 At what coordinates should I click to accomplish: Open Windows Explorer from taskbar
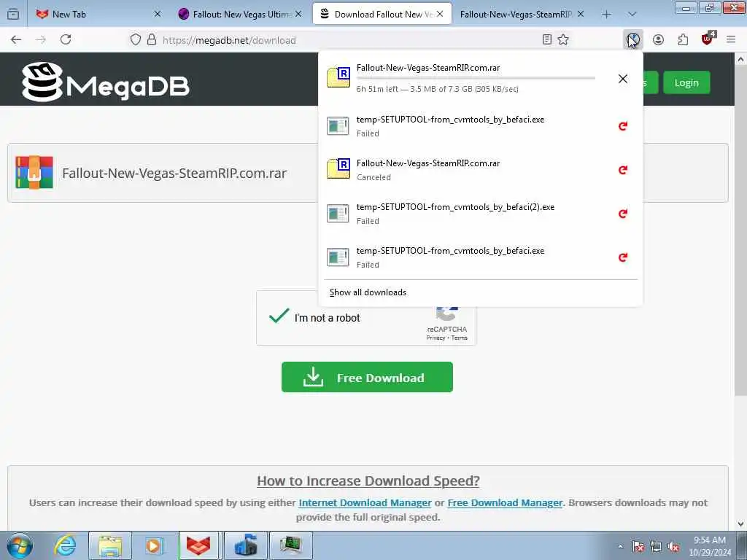pyautogui.click(x=110, y=545)
